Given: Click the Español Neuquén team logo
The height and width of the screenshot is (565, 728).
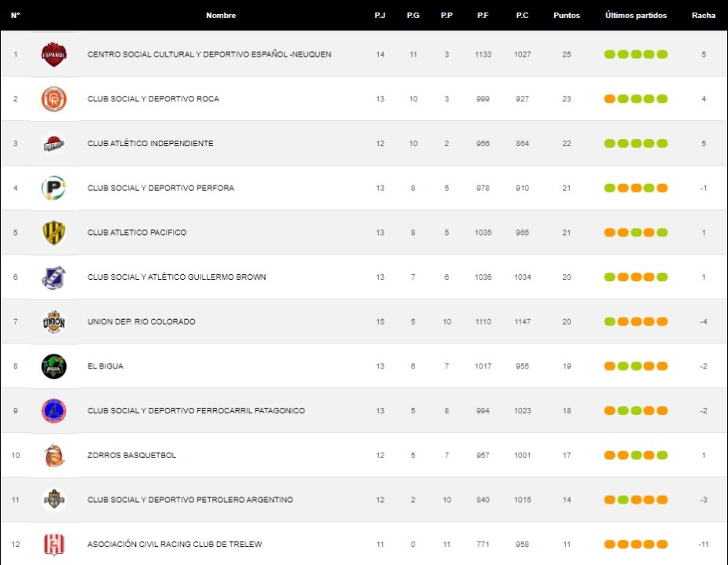Looking at the screenshot, I should 53,54.
